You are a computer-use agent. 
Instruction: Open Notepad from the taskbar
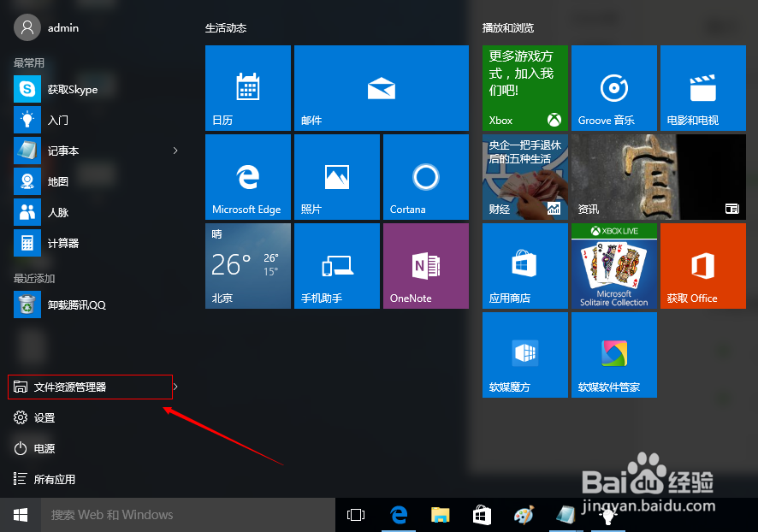pos(566,515)
